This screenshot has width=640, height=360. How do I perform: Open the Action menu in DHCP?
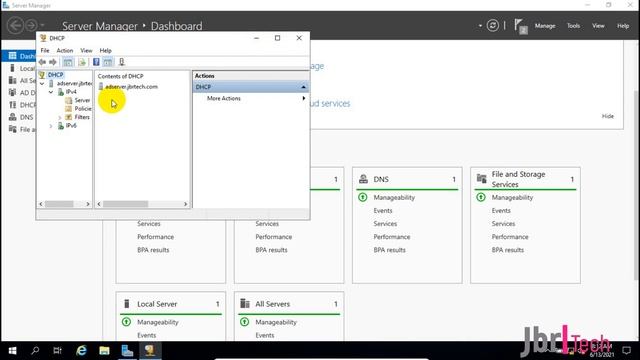coord(64,51)
